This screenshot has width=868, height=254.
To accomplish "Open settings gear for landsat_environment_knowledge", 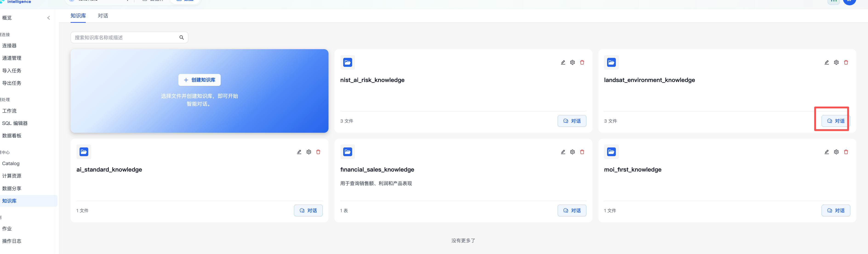I will [x=836, y=62].
